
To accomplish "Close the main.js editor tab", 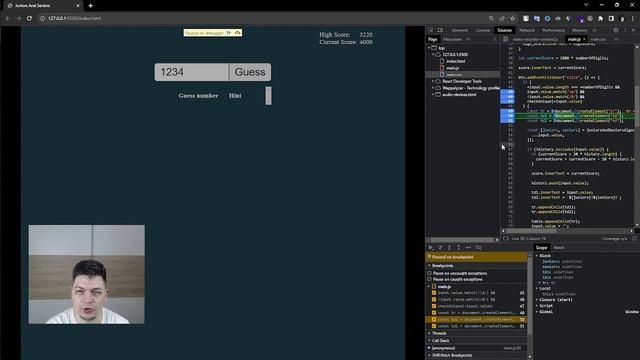I will tap(584, 39).
